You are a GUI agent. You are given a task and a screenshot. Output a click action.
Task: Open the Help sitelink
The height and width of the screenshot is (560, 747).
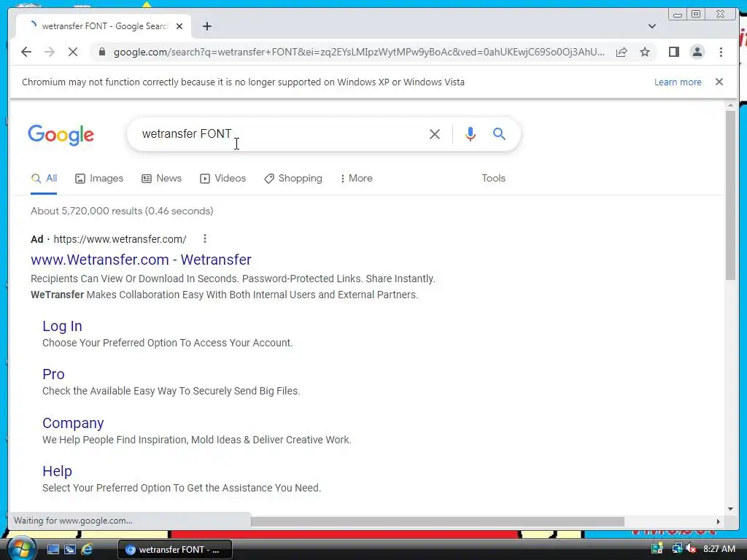point(57,471)
